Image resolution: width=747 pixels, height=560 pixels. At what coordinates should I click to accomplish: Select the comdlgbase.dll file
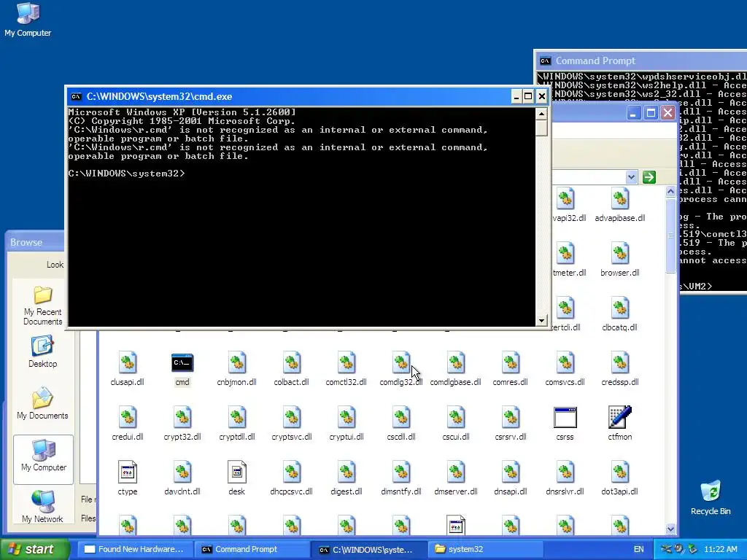click(x=455, y=370)
